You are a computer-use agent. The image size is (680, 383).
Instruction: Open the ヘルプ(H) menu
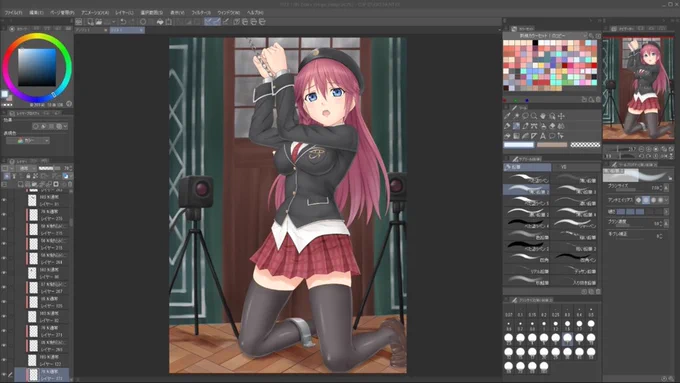pos(255,13)
